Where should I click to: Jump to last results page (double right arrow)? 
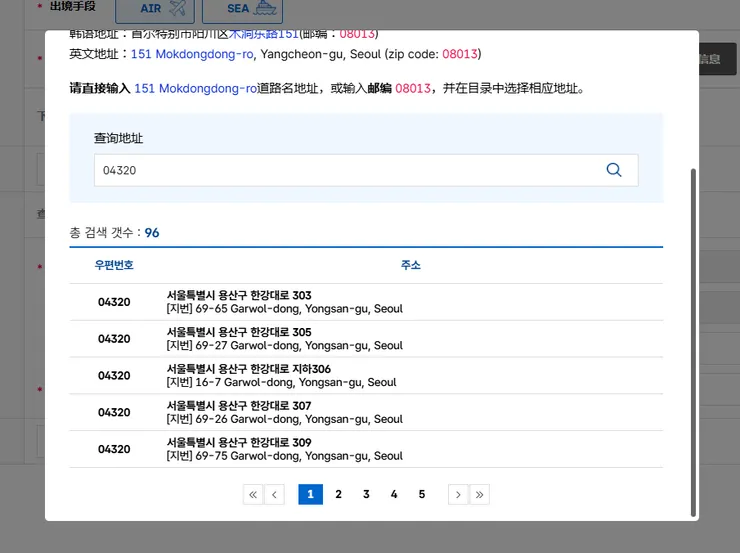point(479,494)
